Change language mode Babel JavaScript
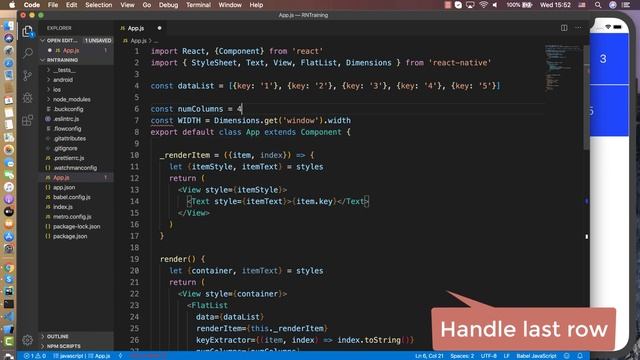640x360 pixels. [536, 356]
